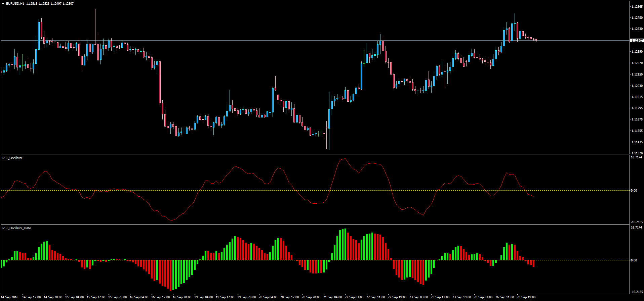Screen dimensions: 644x301
Task: Click the 1.11435 price axis label
Action: (637, 142)
